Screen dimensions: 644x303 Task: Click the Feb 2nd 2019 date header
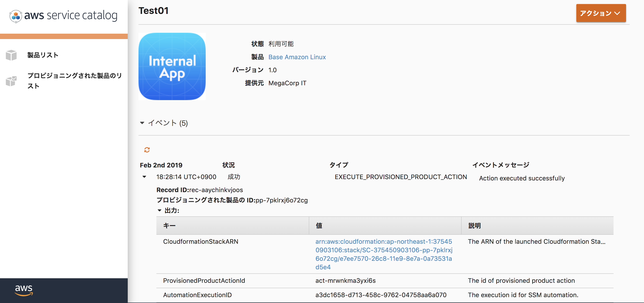click(161, 165)
